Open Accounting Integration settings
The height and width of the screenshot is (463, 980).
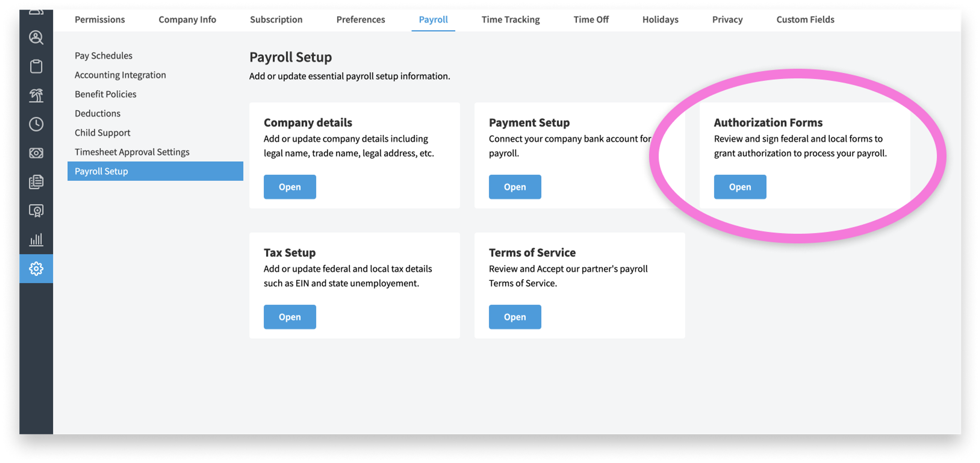tap(120, 75)
